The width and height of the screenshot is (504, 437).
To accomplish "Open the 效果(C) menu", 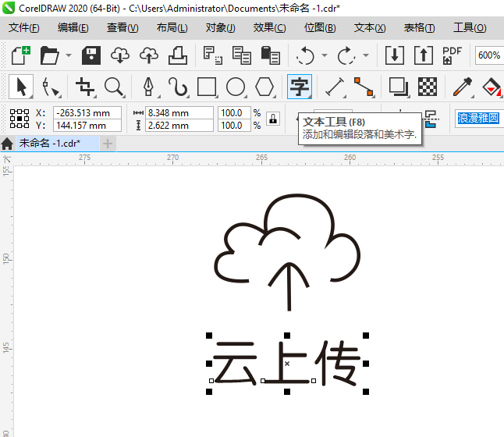I will (x=269, y=27).
